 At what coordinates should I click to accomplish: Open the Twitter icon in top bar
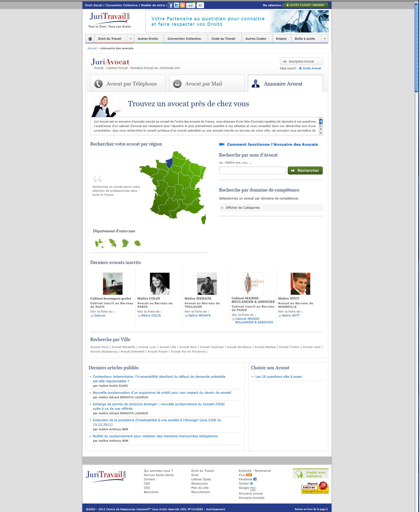pyautogui.click(x=176, y=5)
